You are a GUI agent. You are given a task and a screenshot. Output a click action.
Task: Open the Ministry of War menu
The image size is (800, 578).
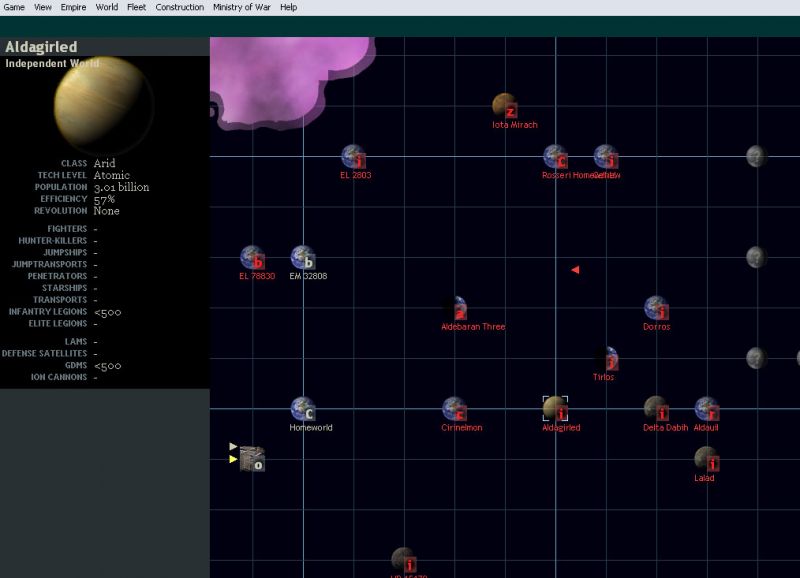tap(241, 7)
